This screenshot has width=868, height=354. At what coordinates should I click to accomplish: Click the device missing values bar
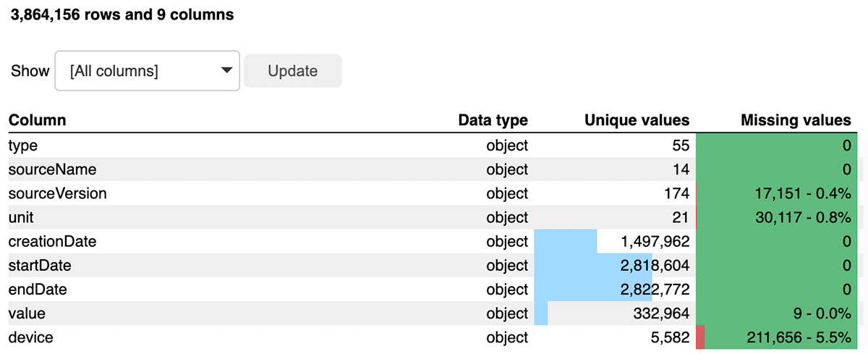tap(700, 337)
